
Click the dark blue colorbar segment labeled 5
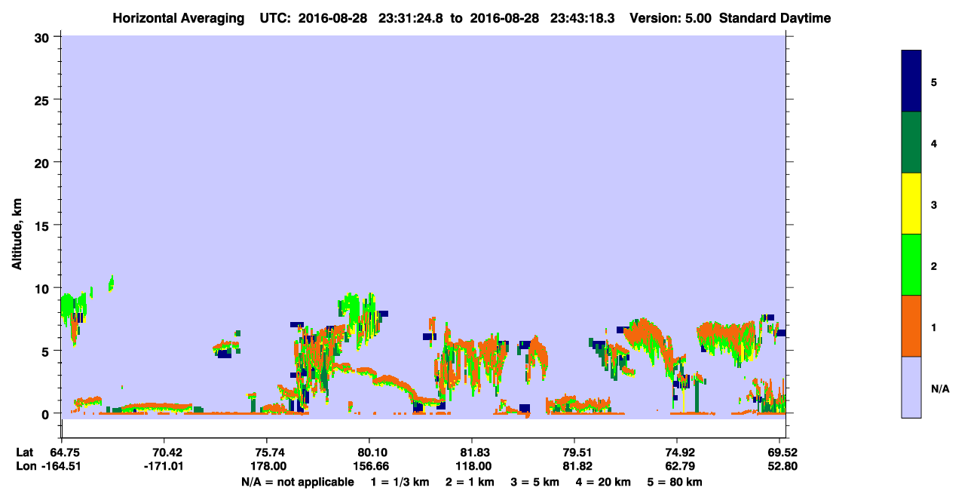pyautogui.click(x=911, y=81)
